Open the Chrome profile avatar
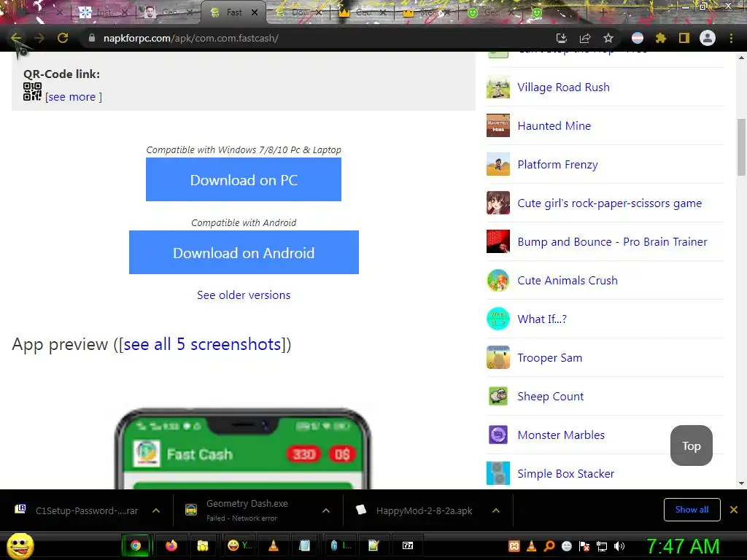Image resolution: width=747 pixels, height=560 pixels. (708, 38)
